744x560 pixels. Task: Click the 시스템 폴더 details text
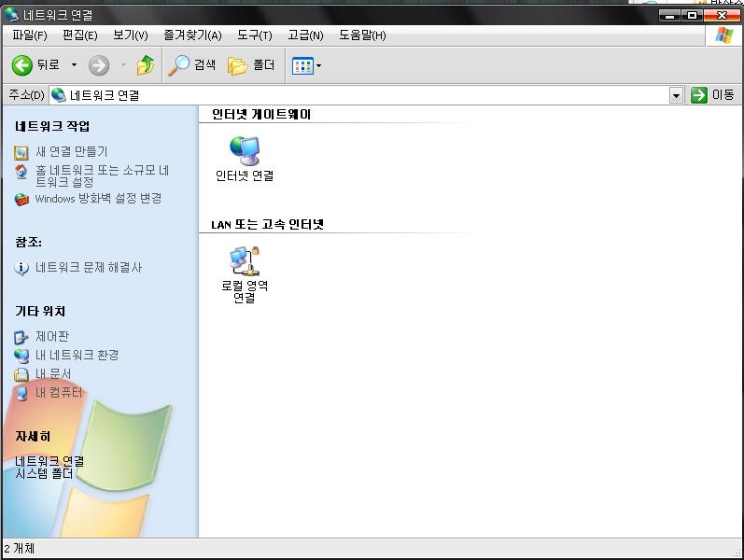[44, 473]
